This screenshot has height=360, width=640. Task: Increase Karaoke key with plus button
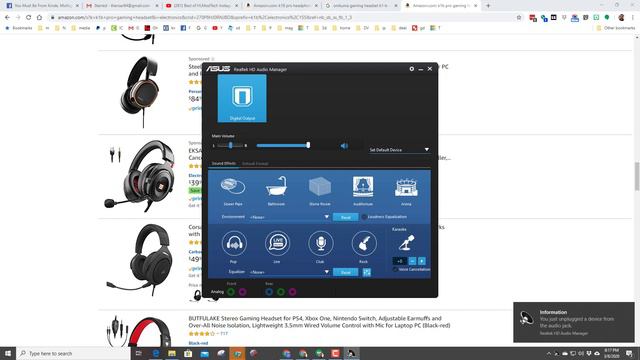[x=422, y=261]
